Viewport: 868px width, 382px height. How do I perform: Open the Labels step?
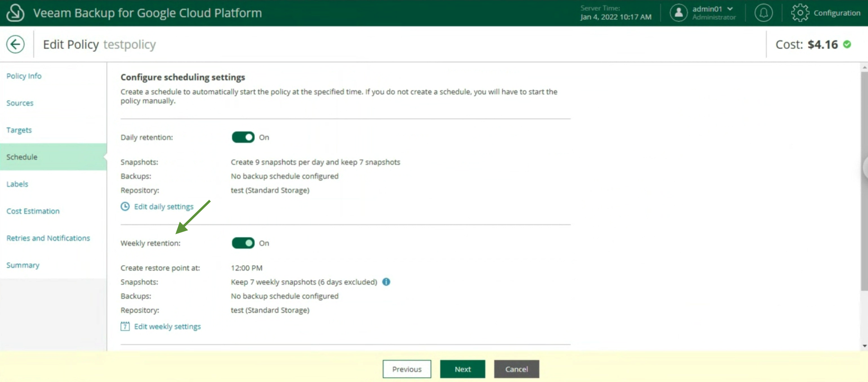(x=17, y=184)
